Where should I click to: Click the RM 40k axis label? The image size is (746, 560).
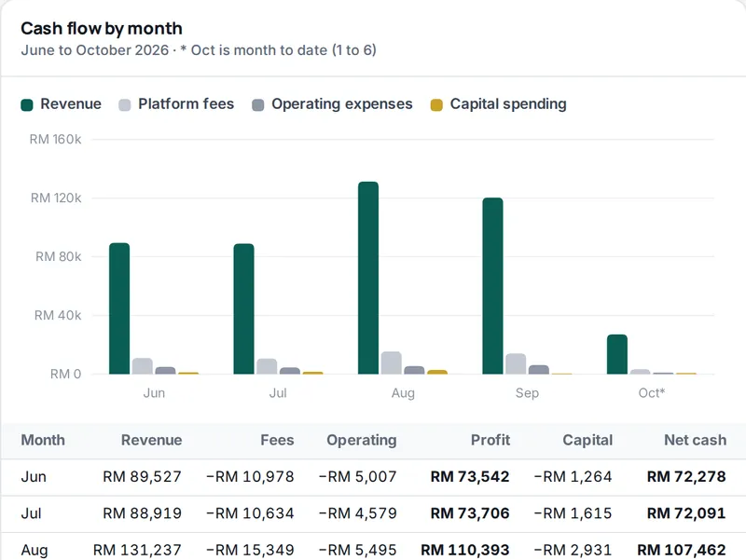(58, 315)
